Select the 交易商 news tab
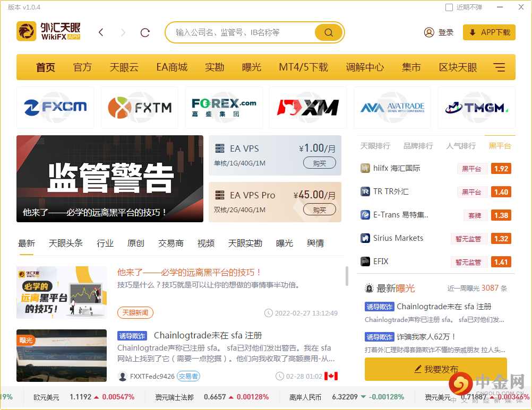 tap(170, 243)
